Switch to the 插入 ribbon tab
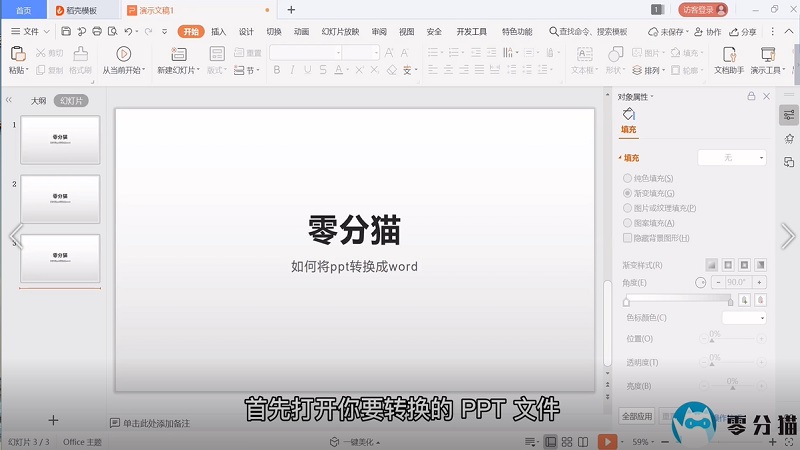This screenshot has width=800, height=450. tap(218, 32)
